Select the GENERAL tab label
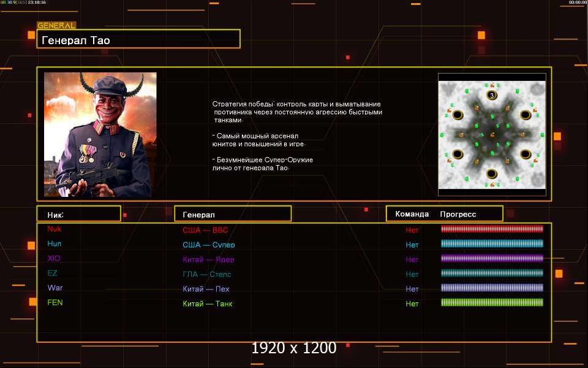 click(x=56, y=26)
